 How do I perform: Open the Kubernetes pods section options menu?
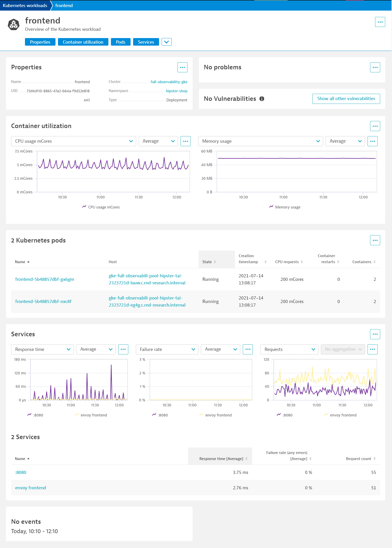[x=375, y=240]
